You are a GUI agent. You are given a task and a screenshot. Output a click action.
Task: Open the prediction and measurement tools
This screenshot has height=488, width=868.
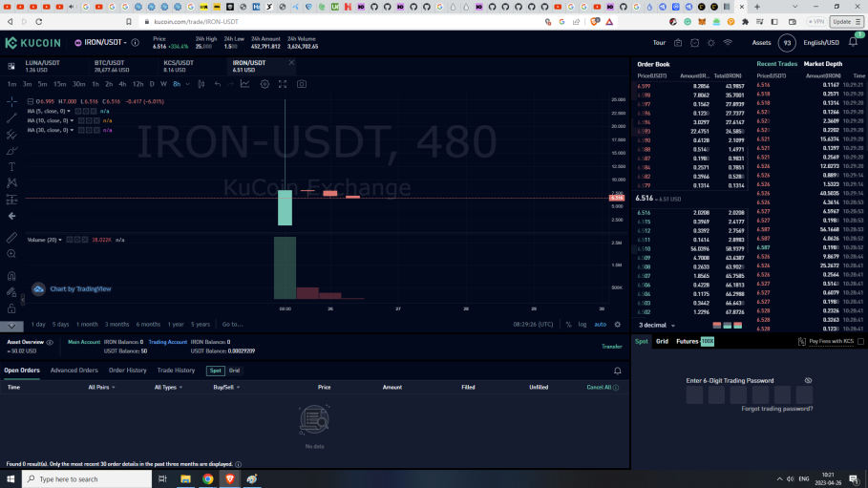[x=11, y=200]
